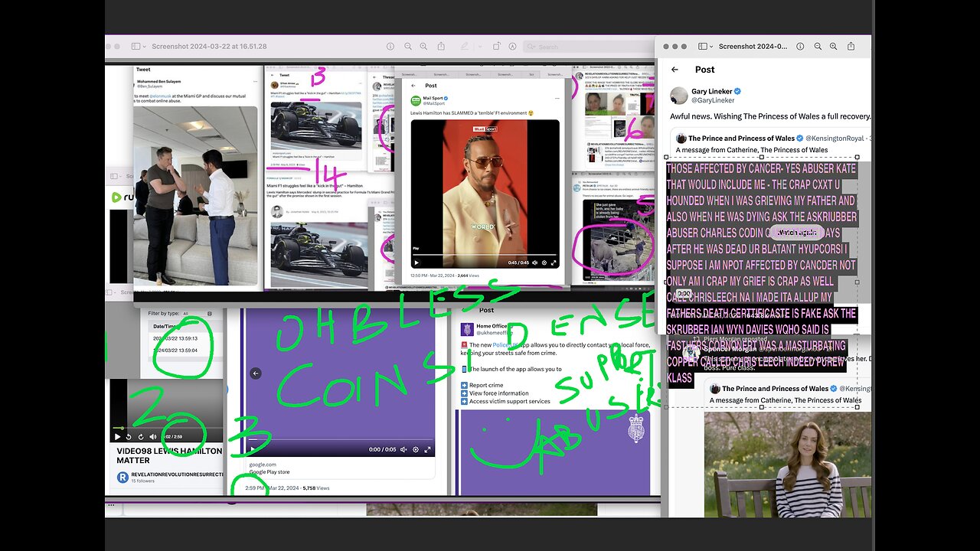Rotate image in left Preview window
The width and height of the screenshot is (980, 551).
[495, 46]
